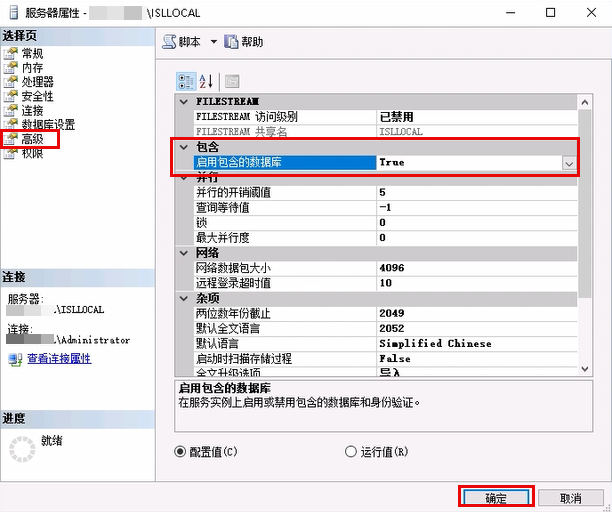Open the 帮助 help button
Viewport: 612px width, 513px height.
coord(244,42)
